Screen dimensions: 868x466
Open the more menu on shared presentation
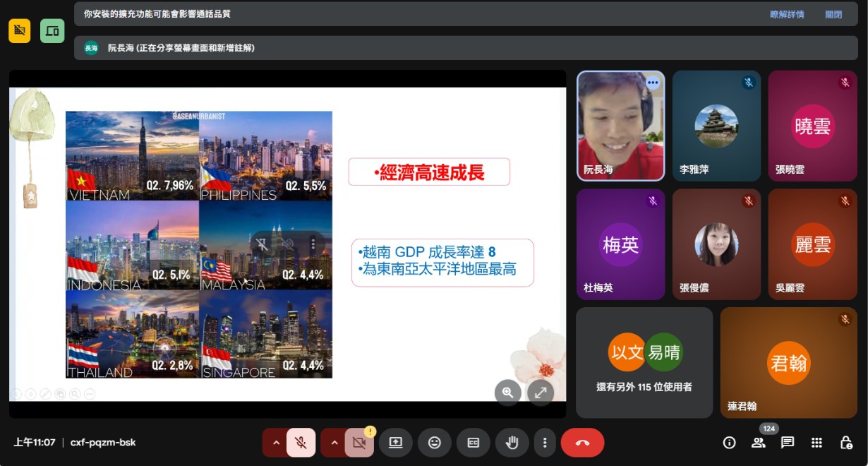point(313,244)
